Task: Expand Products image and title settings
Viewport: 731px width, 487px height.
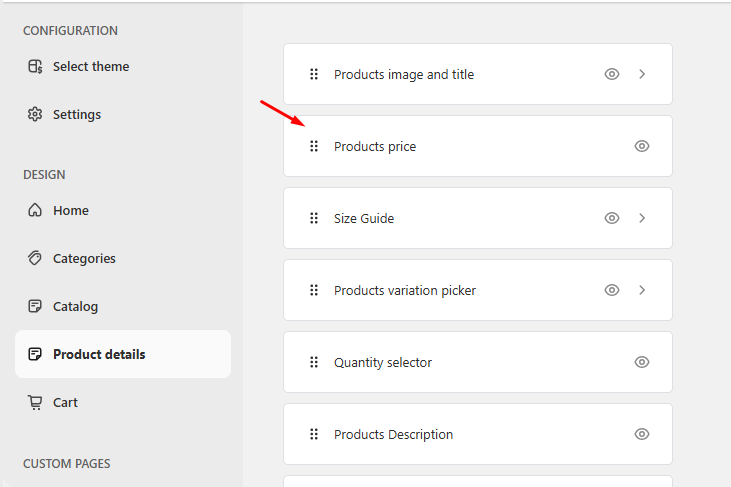Action: tap(642, 74)
